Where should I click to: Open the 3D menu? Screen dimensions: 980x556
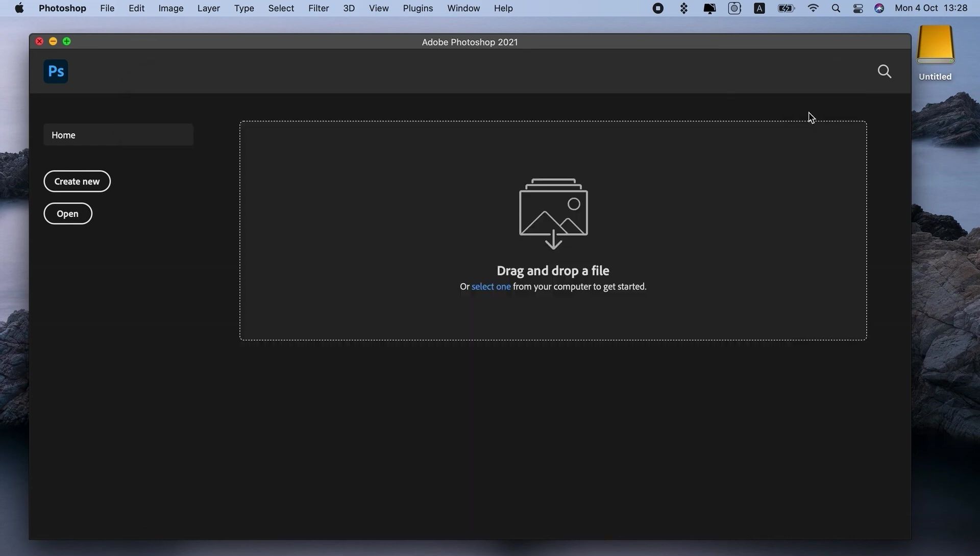tap(349, 8)
